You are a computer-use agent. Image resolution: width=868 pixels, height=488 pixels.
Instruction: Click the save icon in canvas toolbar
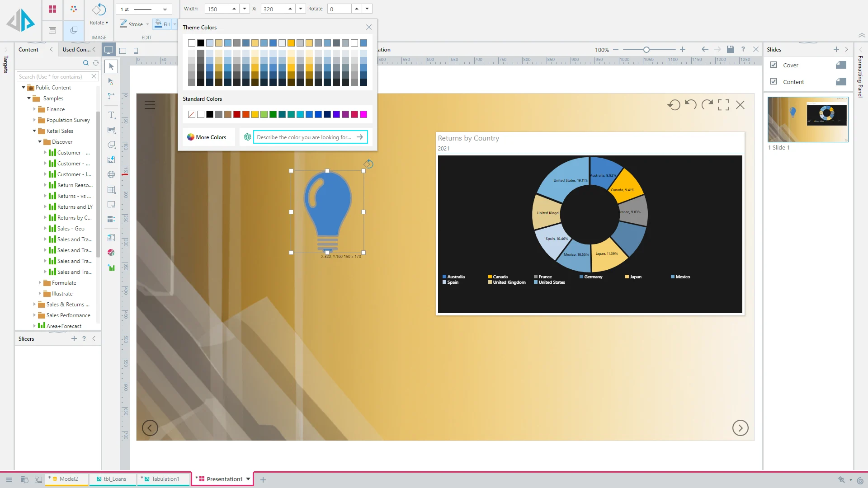click(x=730, y=49)
